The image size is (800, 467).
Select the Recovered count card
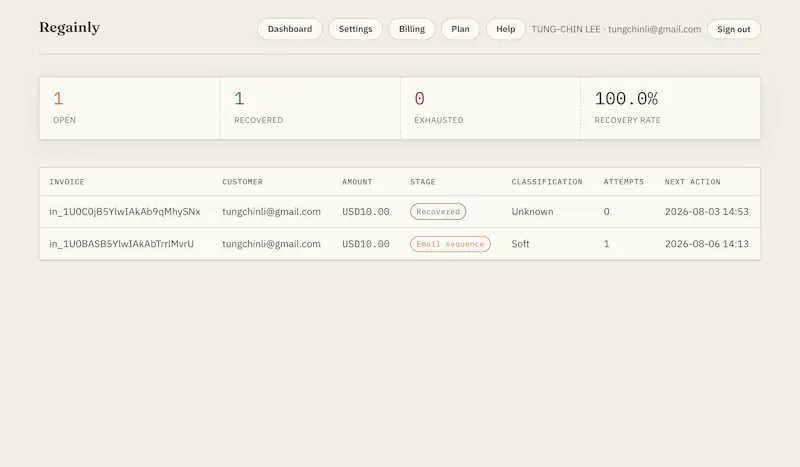310,108
